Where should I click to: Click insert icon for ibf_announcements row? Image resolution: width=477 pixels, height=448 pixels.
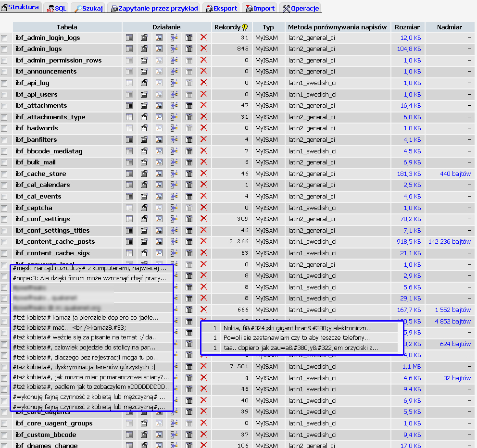[x=174, y=72]
